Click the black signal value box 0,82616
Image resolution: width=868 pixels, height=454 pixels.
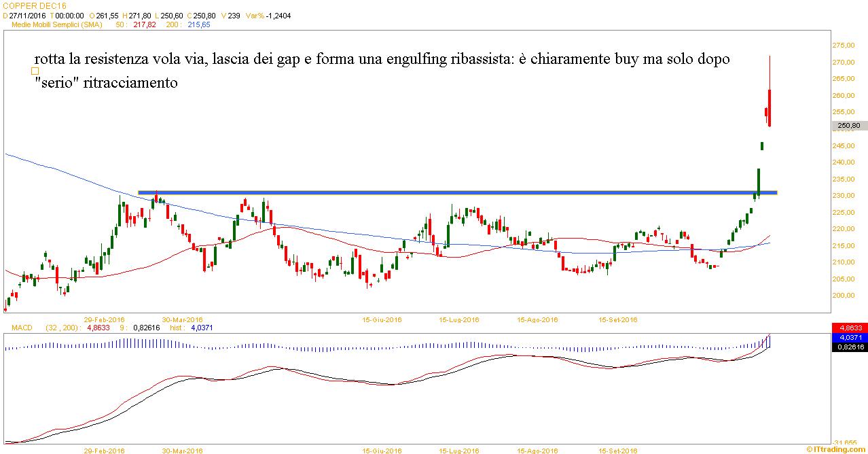pyautogui.click(x=849, y=347)
